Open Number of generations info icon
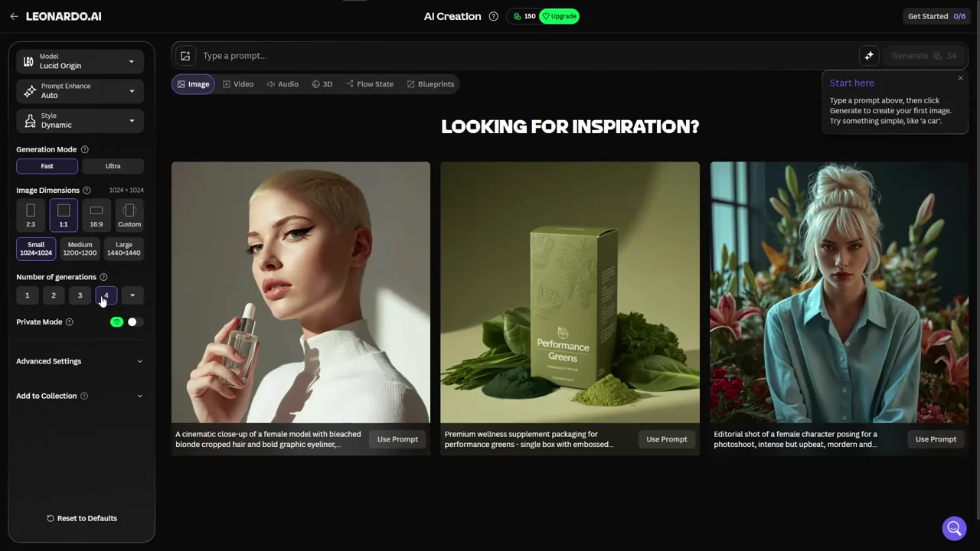 (103, 277)
